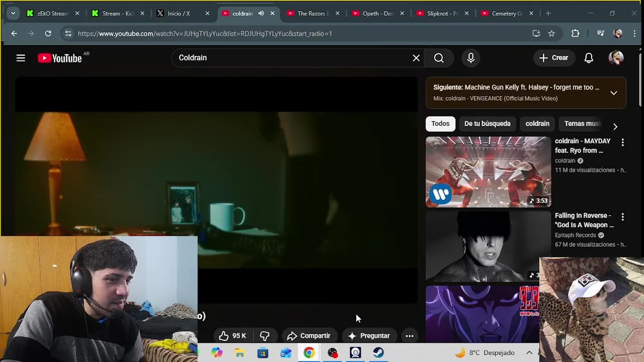Select the Temas musicales chip
The image size is (644, 362).
583,124
